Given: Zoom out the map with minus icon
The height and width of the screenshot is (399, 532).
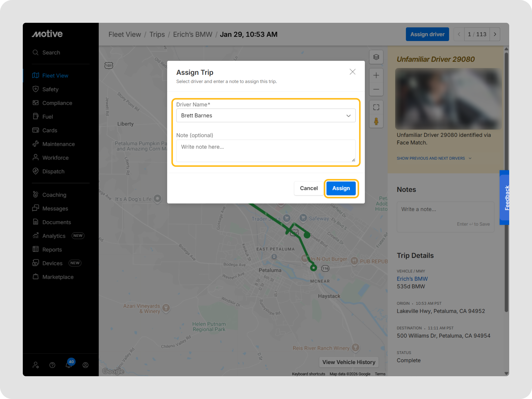Looking at the screenshot, I should pyautogui.click(x=376, y=89).
